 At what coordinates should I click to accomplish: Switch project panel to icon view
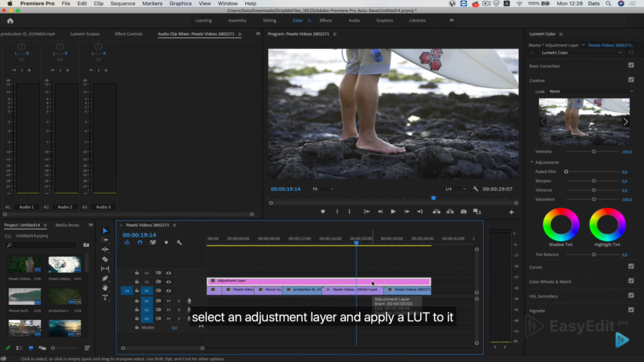(x=31, y=348)
